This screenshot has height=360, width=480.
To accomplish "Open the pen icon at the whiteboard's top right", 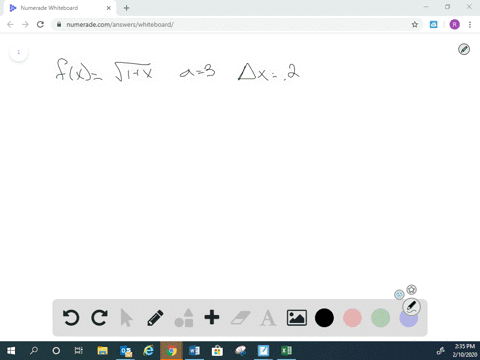I will [464, 49].
